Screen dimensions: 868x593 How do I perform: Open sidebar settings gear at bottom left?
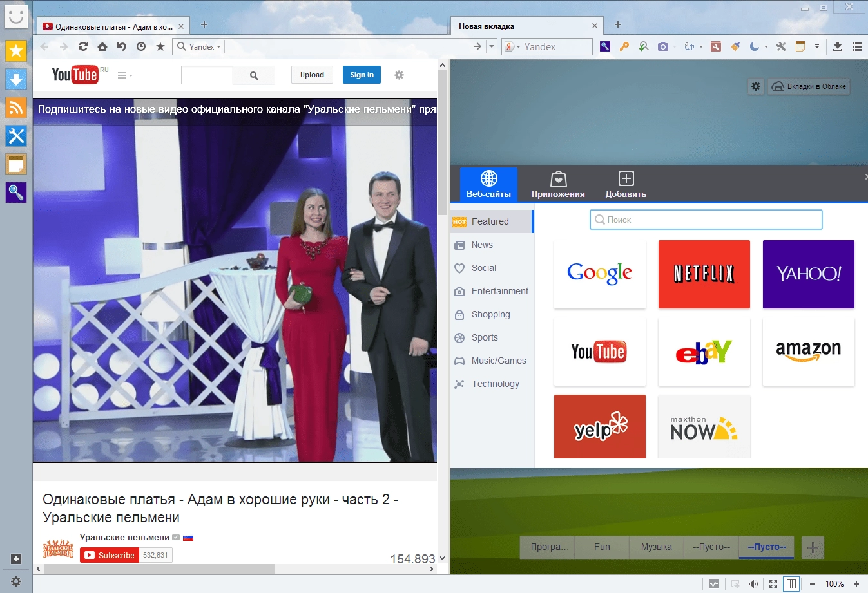point(16,581)
